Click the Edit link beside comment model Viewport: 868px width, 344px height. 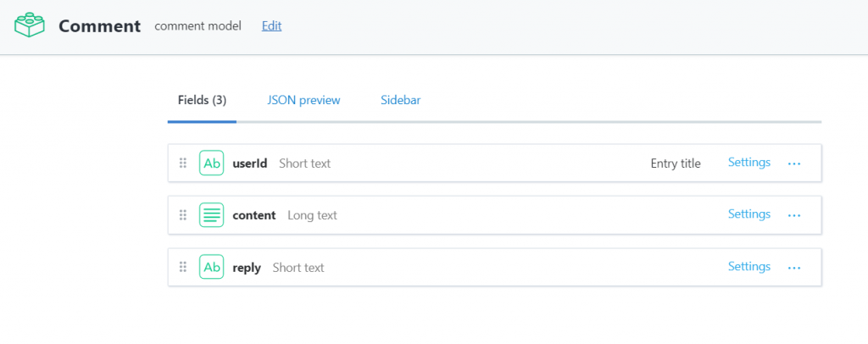[x=271, y=25]
